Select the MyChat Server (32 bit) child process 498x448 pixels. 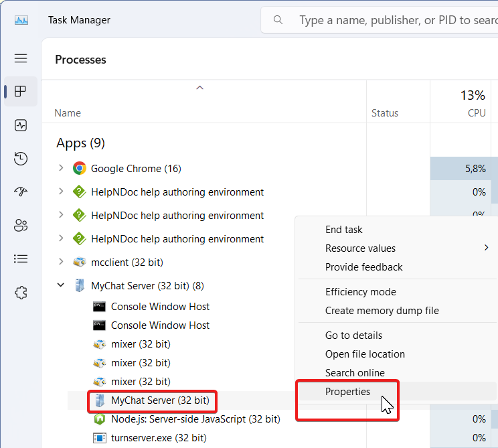pyautogui.click(x=160, y=400)
